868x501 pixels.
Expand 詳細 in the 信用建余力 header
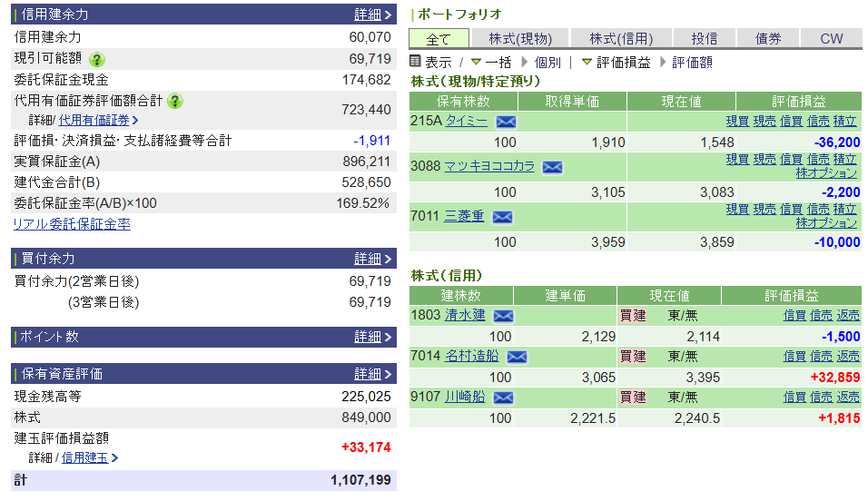click(372, 15)
